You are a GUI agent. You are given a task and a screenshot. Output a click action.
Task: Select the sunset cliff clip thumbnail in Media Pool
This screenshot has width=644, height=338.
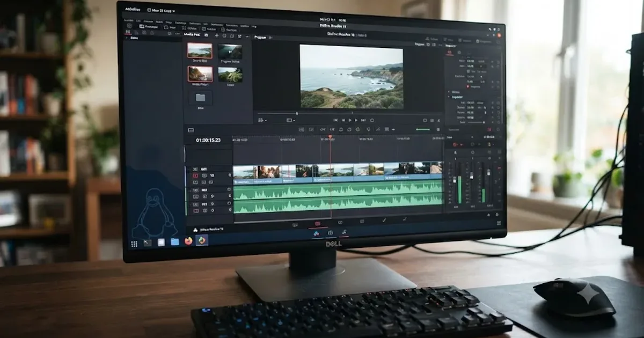(x=200, y=74)
